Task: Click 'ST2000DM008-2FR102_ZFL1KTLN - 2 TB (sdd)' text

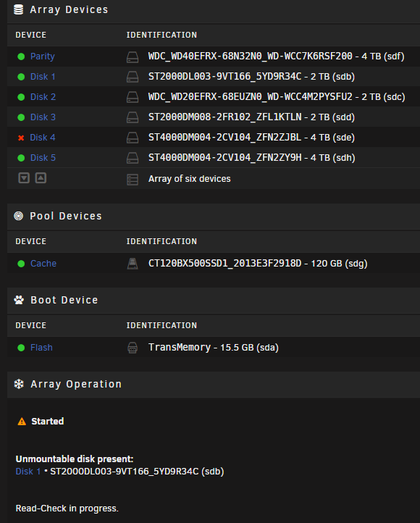Action: point(251,117)
